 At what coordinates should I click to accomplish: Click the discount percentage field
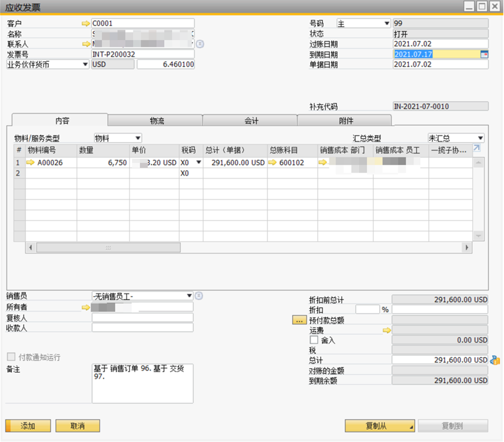(x=368, y=310)
